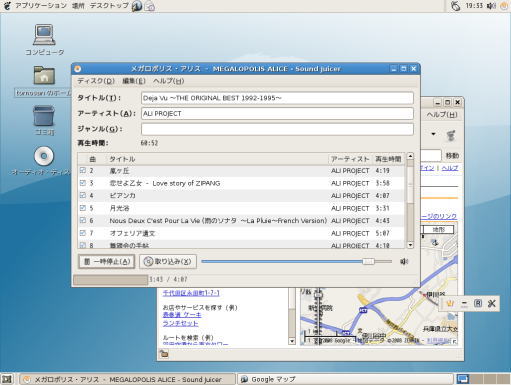This screenshot has width=511, height=385.
Task: Open the Disc (ディスク) menu
Action: pyautogui.click(x=96, y=81)
